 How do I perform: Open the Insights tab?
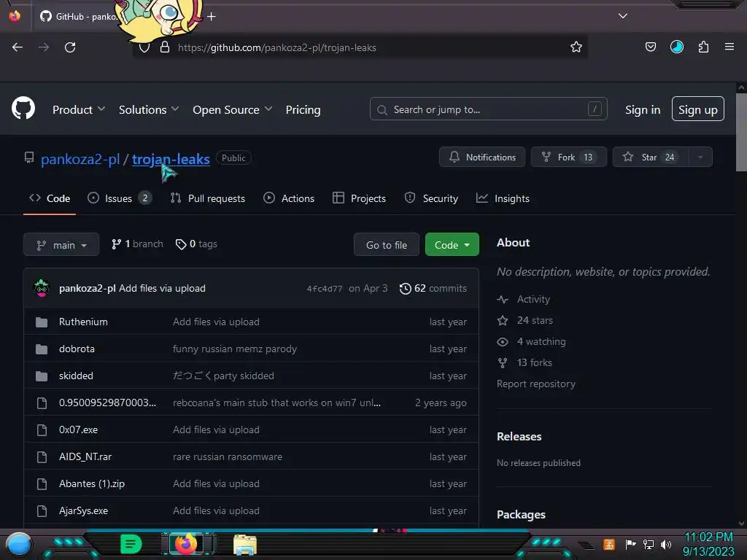click(503, 198)
